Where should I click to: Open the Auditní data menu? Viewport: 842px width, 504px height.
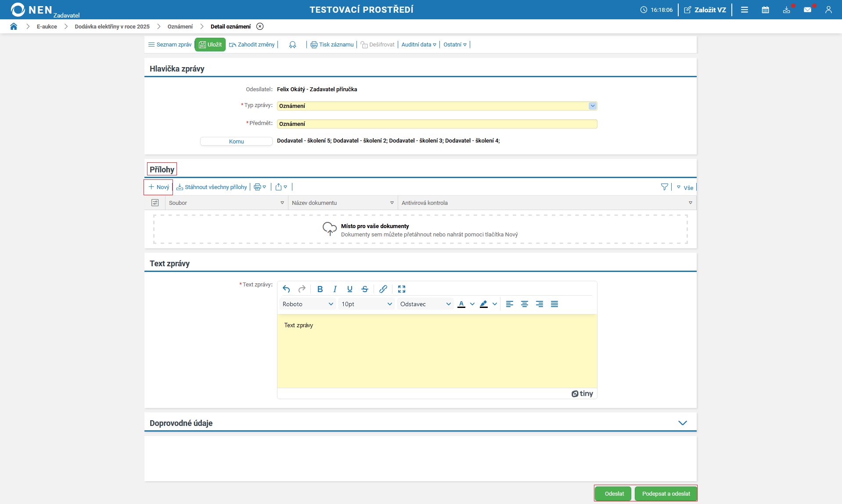(418, 45)
